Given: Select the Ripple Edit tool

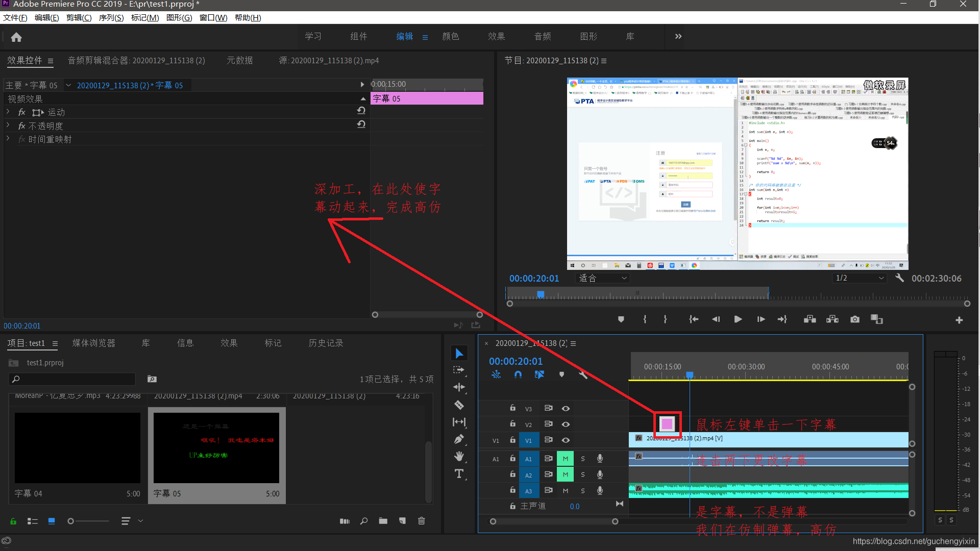Looking at the screenshot, I should tap(459, 387).
